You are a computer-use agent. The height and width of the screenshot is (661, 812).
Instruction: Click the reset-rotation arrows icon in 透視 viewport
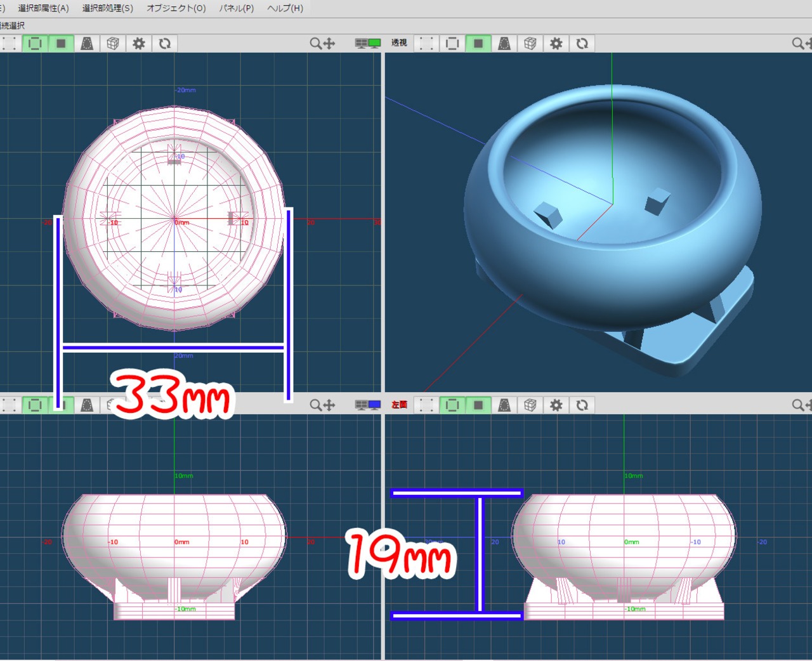[x=582, y=43]
